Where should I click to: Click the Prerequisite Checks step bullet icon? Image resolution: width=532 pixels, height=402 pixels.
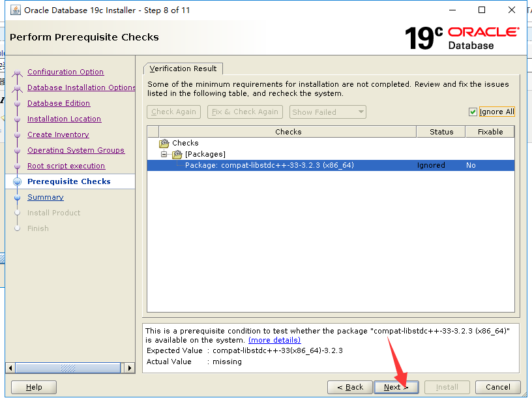click(x=18, y=181)
